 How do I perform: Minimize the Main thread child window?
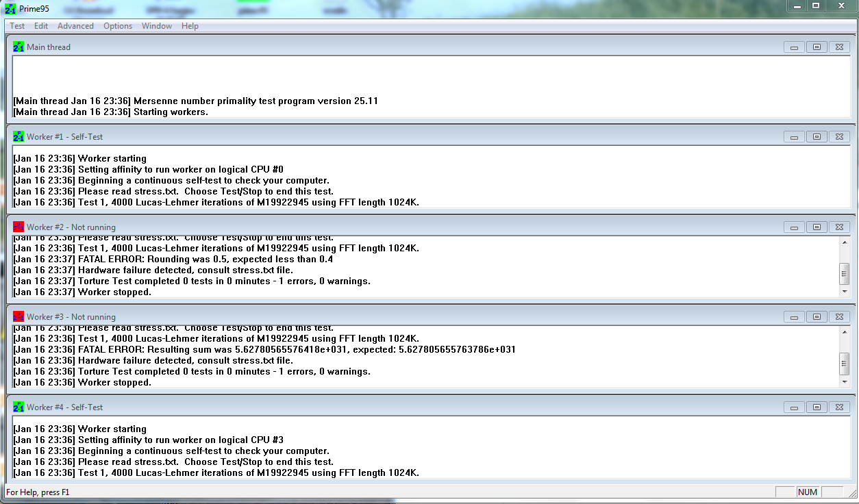(794, 47)
